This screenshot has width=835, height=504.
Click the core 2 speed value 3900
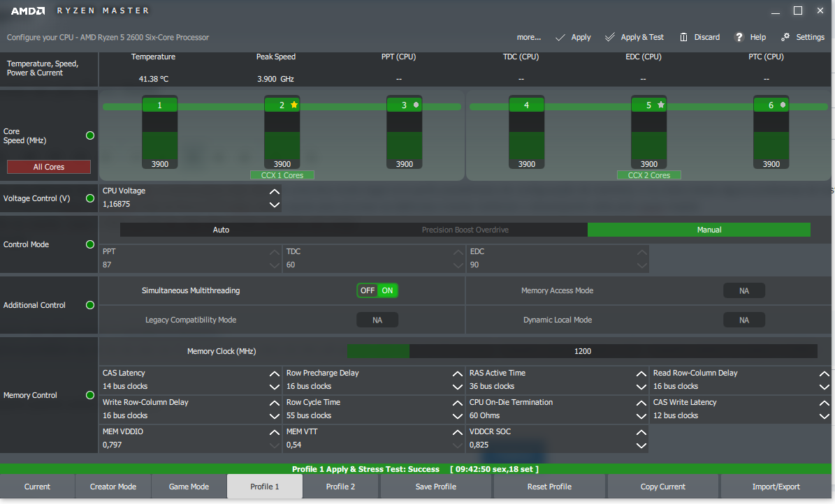point(282,164)
